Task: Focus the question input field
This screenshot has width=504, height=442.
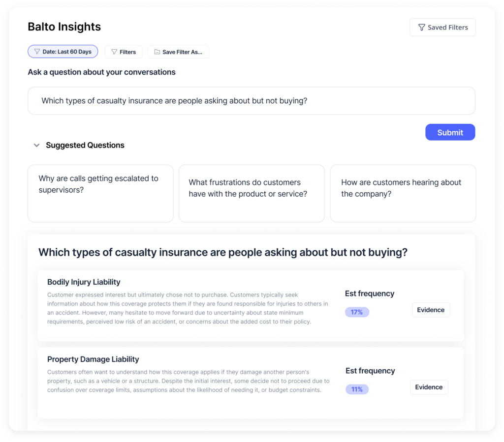Action: (x=252, y=101)
